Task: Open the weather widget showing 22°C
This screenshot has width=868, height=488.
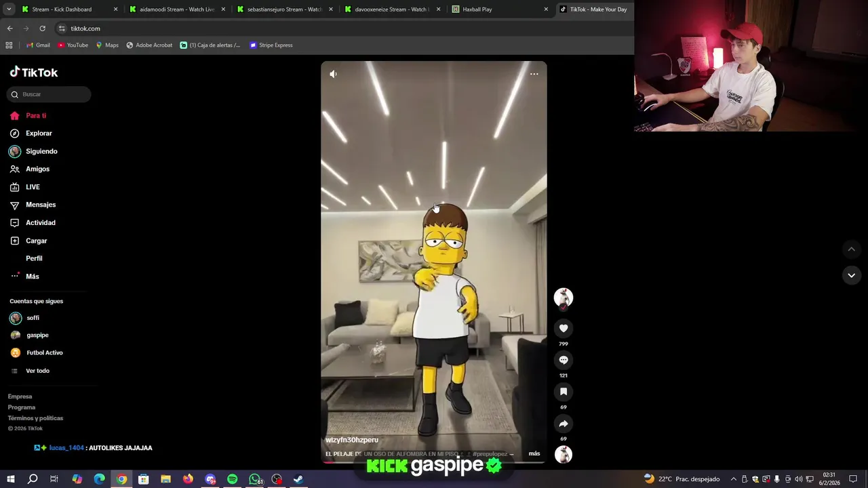Action: [682, 479]
